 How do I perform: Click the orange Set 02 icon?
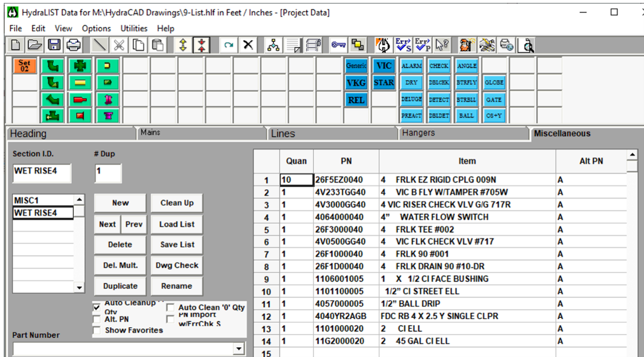coord(25,66)
